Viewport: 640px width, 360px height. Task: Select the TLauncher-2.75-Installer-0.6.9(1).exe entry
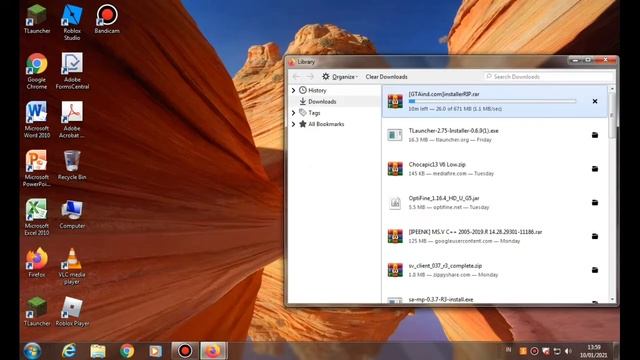(x=495, y=135)
